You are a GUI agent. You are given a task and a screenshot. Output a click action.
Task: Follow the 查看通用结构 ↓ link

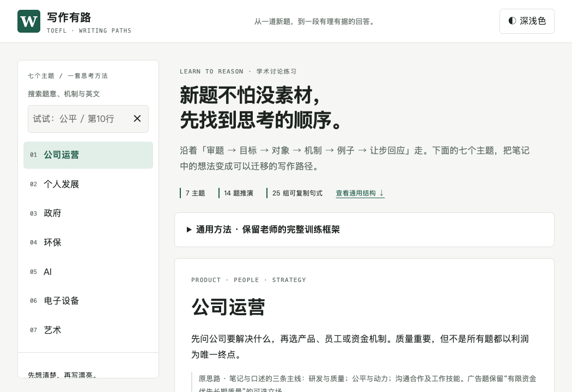point(360,193)
